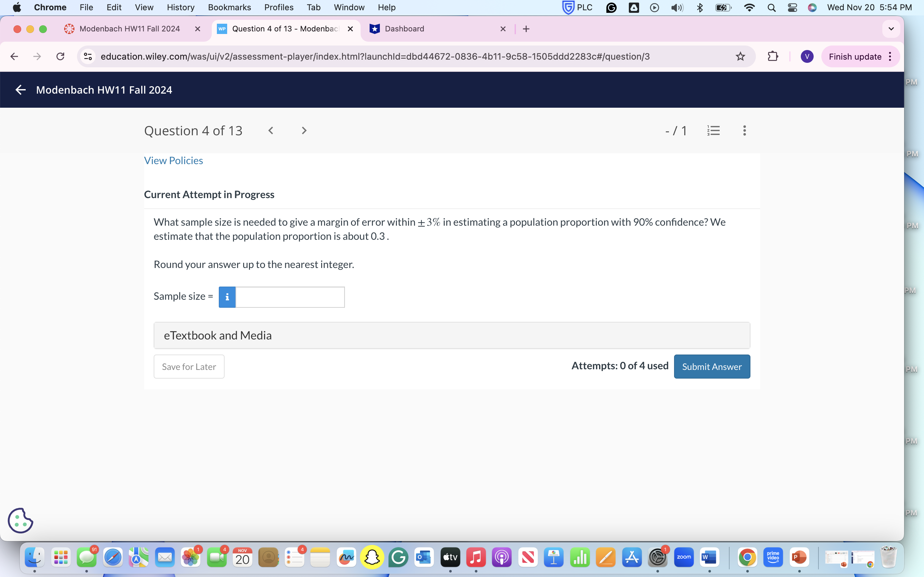Screen dimensions: 924x577
Task: Open PowerPoint from the dock
Action: click(x=800, y=557)
